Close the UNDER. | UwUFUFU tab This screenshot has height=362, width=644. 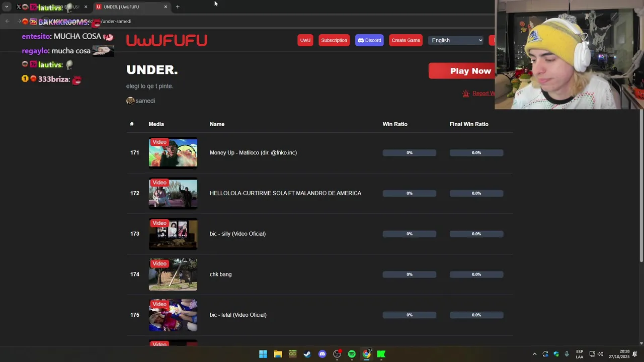click(x=166, y=7)
